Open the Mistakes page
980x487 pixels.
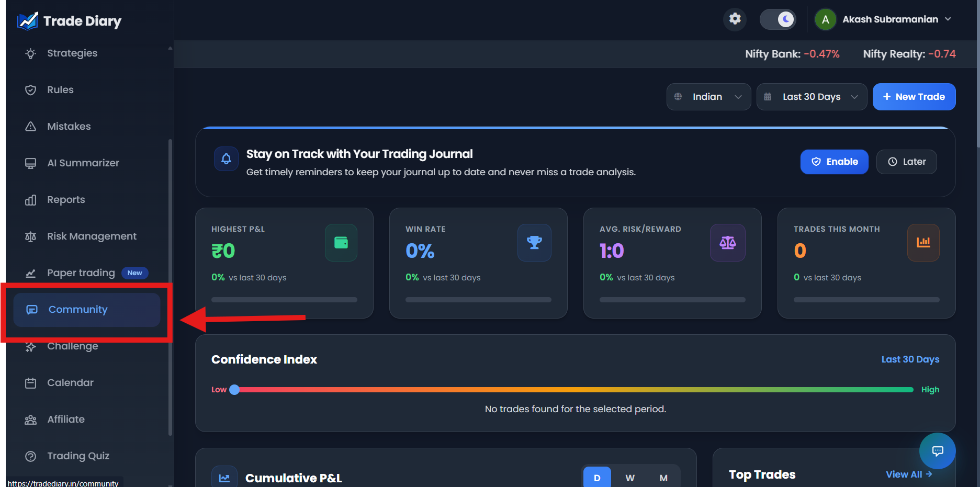click(x=69, y=127)
